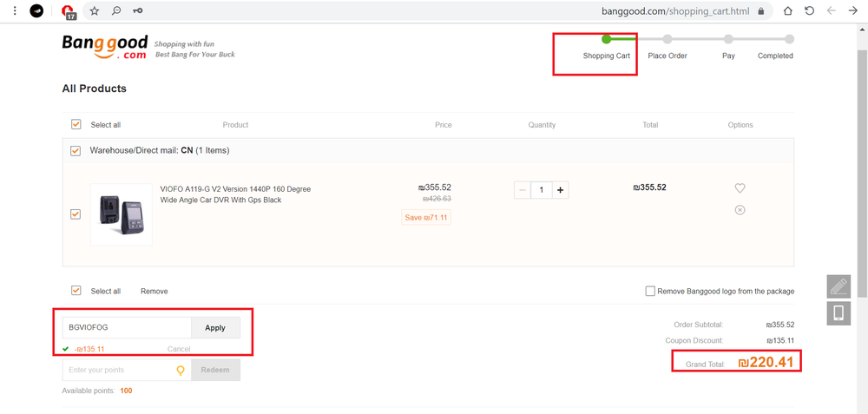Toggle top Select all checkbox
This screenshot has height=414, width=868.
(76, 124)
